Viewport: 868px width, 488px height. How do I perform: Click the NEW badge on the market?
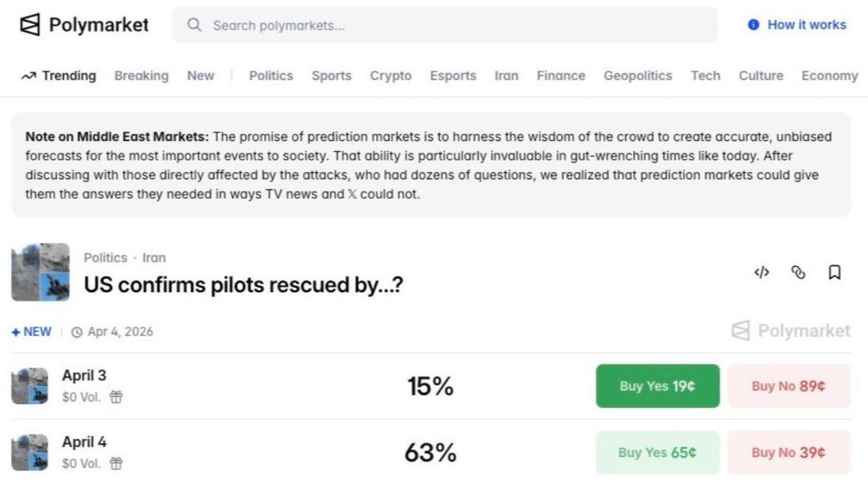coord(30,331)
